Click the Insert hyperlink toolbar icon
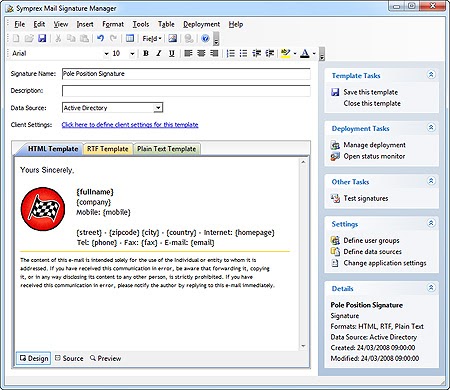 click(189, 38)
